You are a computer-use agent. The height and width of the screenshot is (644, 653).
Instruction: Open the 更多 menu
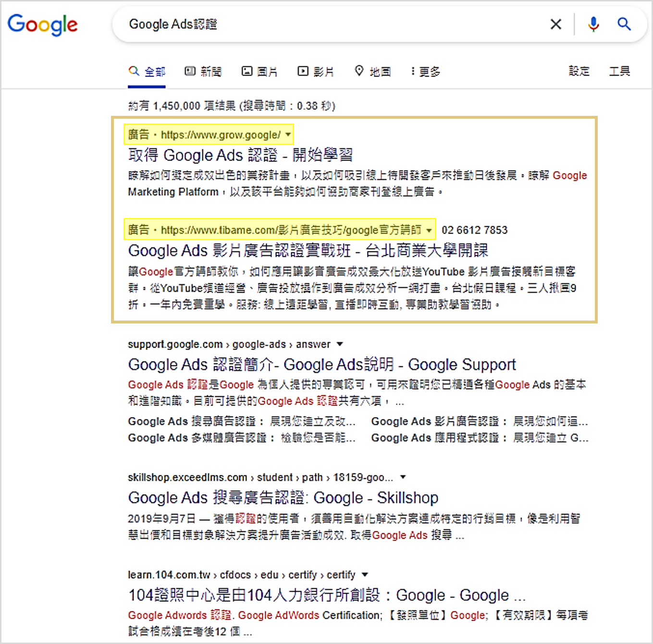426,72
